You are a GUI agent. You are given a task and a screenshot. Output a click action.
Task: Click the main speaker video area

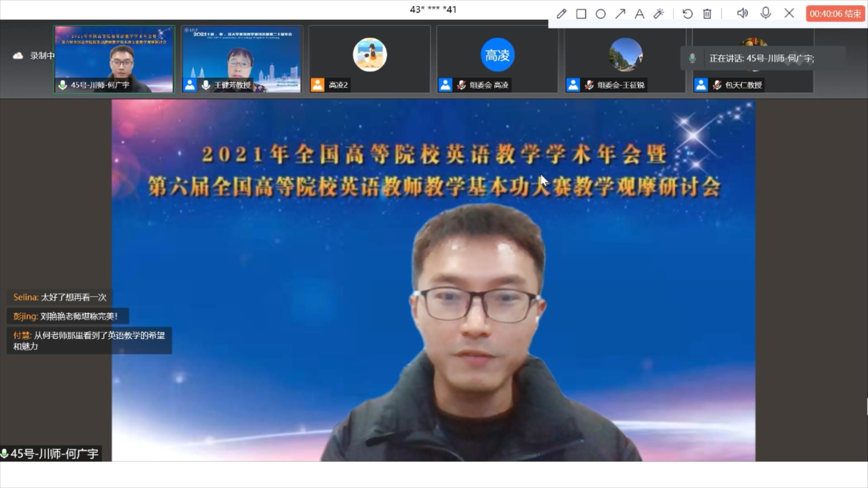pyautogui.click(x=434, y=281)
